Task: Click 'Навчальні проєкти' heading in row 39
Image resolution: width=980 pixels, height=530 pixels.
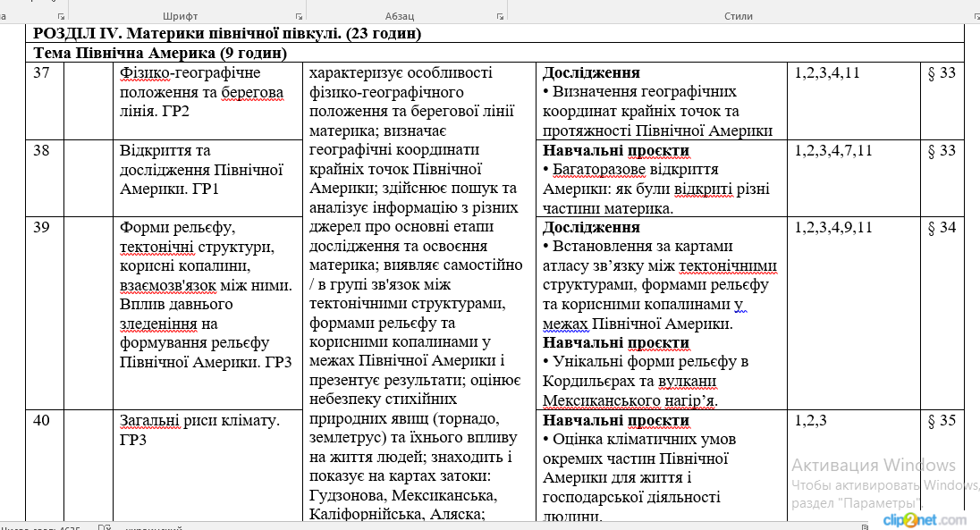Action: (615, 342)
